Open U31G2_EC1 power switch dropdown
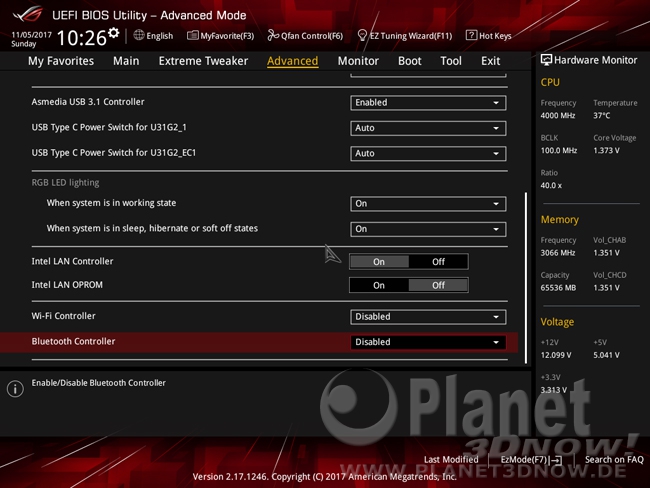The height and width of the screenshot is (488, 650). tap(428, 153)
